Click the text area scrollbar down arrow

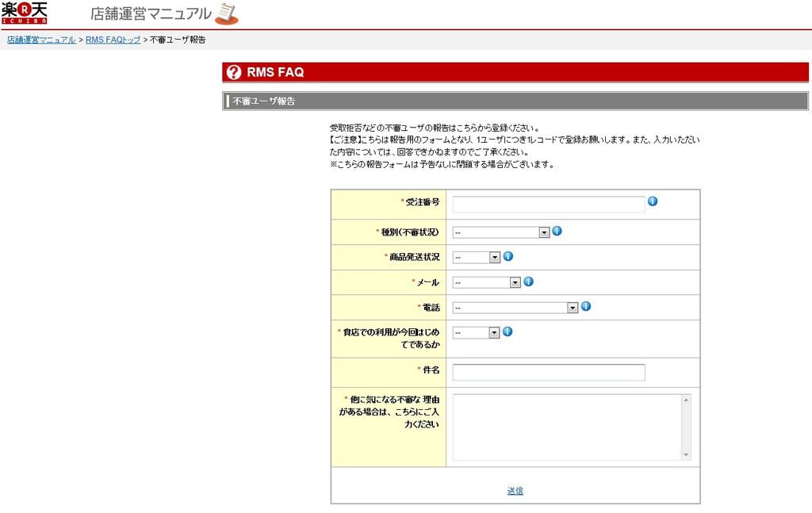(686, 454)
